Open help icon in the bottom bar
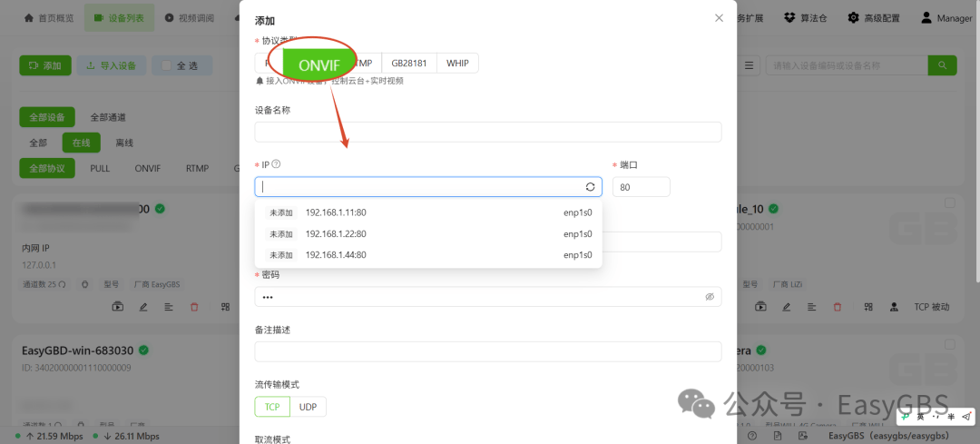The image size is (980, 444). (752, 436)
